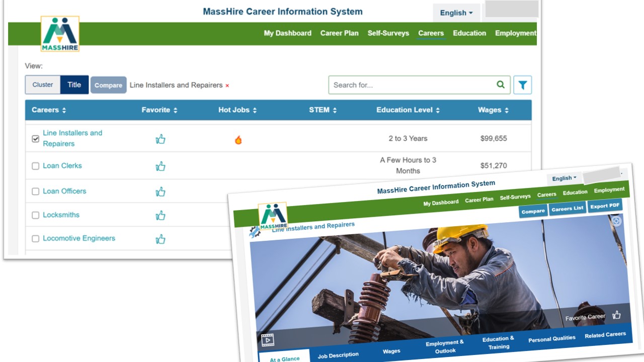Image resolution: width=644 pixels, height=362 pixels.
Task: Play the career video via film icon
Action: (x=268, y=340)
